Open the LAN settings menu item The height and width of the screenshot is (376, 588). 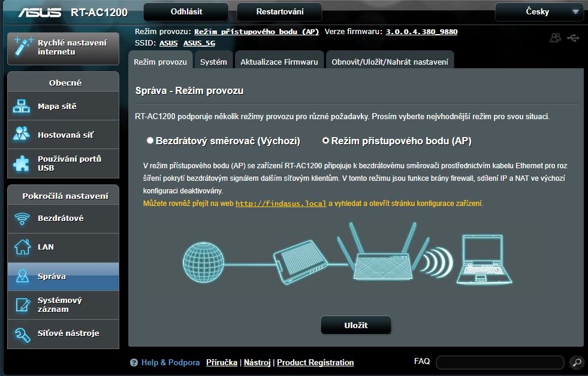(63, 247)
